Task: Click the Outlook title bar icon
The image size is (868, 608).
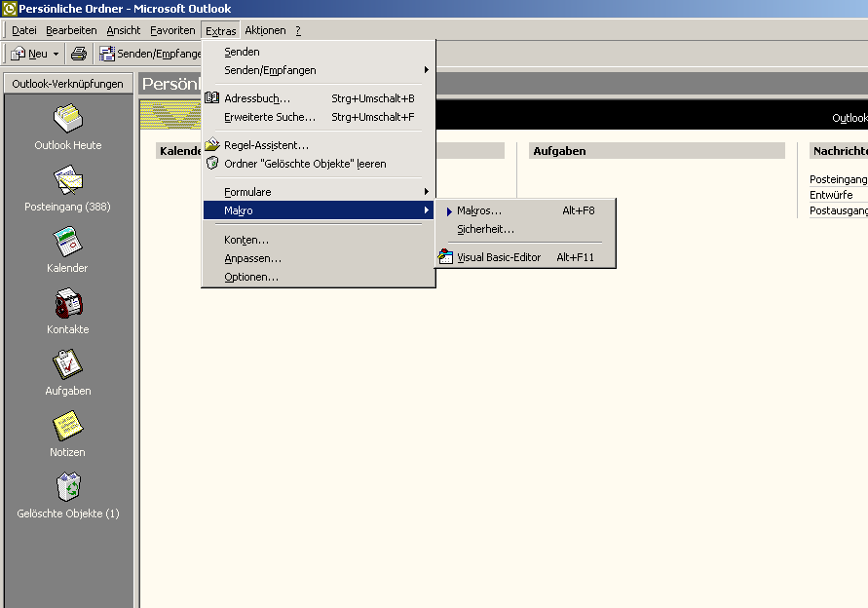Action: point(10,9)
